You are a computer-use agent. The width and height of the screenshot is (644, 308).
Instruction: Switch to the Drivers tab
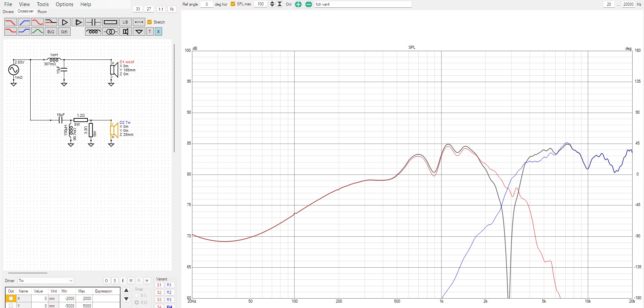8,12
